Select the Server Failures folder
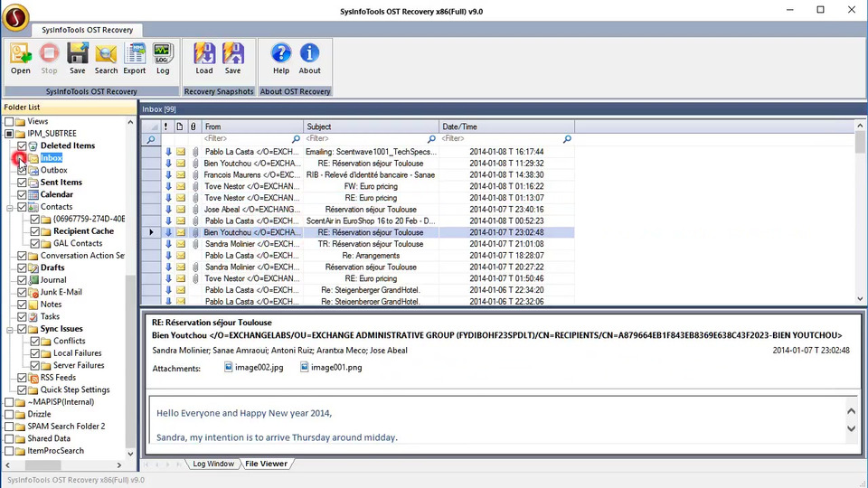The height and width of the screenshot is (488, 868). (79, 366)
